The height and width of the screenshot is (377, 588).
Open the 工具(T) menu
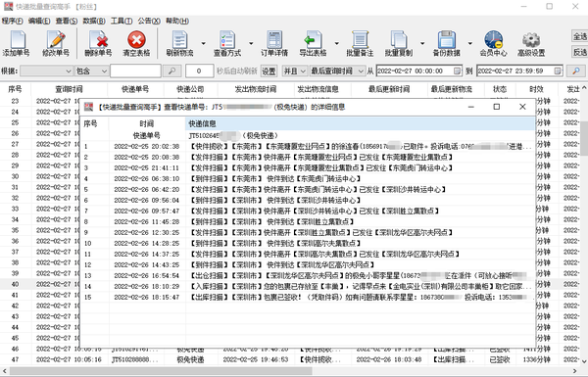coord(122,21)
